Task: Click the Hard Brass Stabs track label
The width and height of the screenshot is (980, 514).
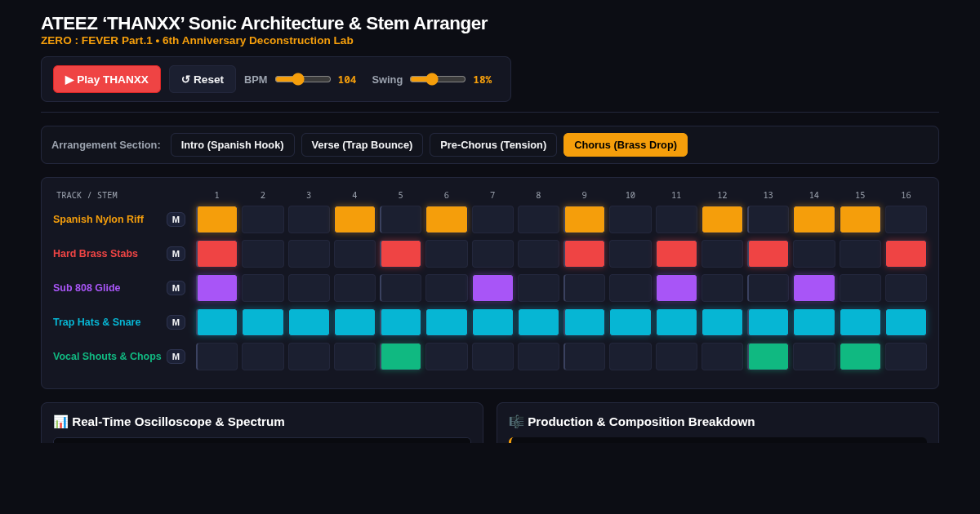Action: tap(96, 254)
